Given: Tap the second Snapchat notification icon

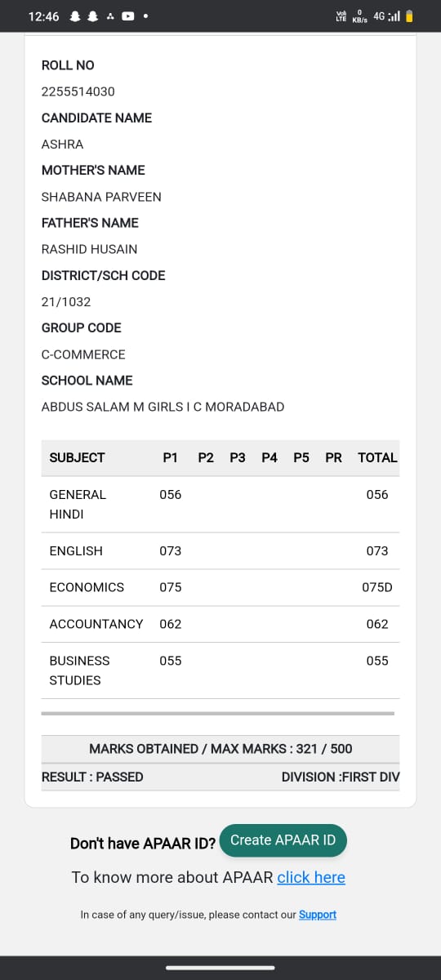Looking at the screenshot, I should coord(92,16).
